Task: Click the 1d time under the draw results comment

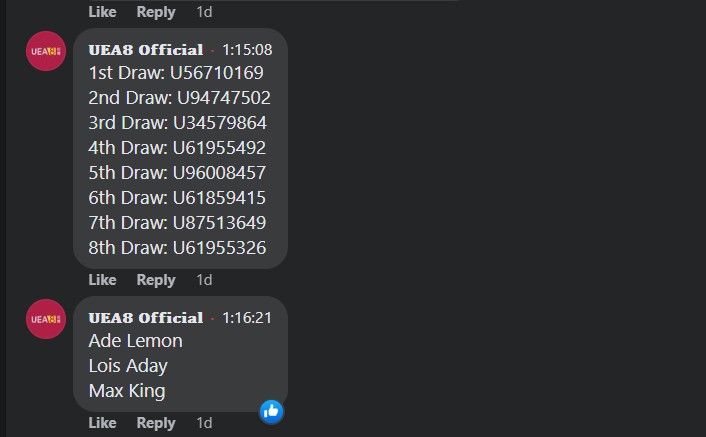Action: coord(204,280)
